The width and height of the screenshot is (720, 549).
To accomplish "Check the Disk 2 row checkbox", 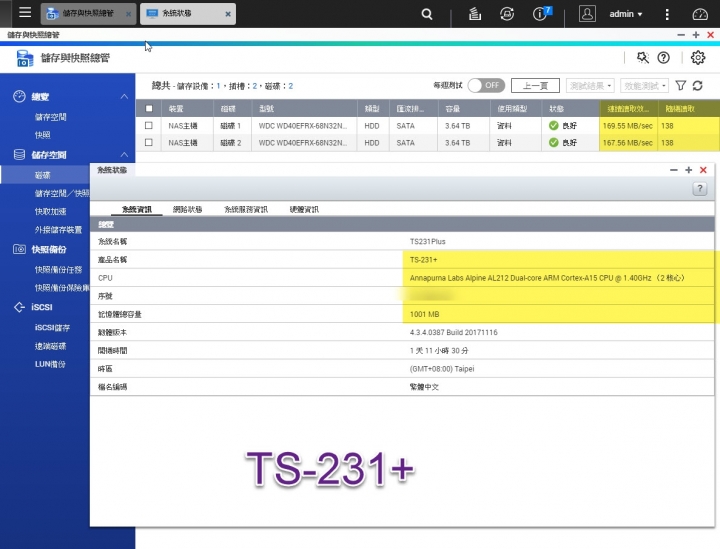I will (x=149, y=142).
